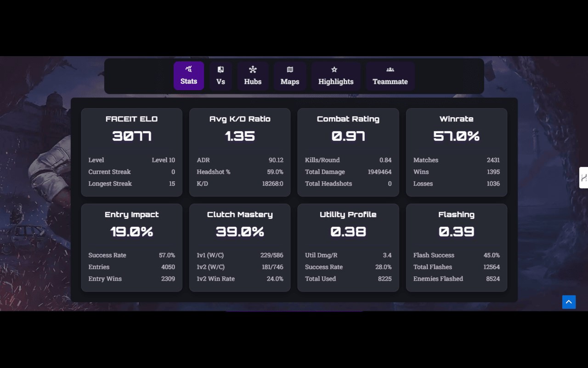This screenshot has width=588, height=368.
Task: Switch to the Maps tab
Action: point(290,75)
